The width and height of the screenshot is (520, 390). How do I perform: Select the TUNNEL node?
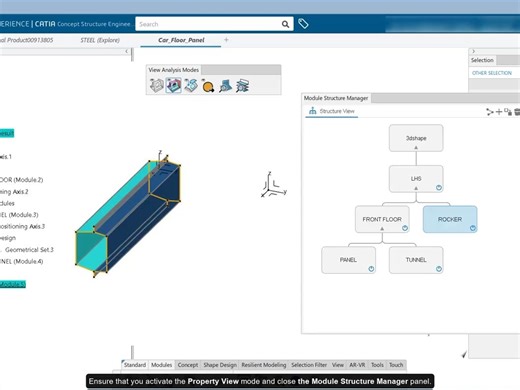click(x=416, y=260)
